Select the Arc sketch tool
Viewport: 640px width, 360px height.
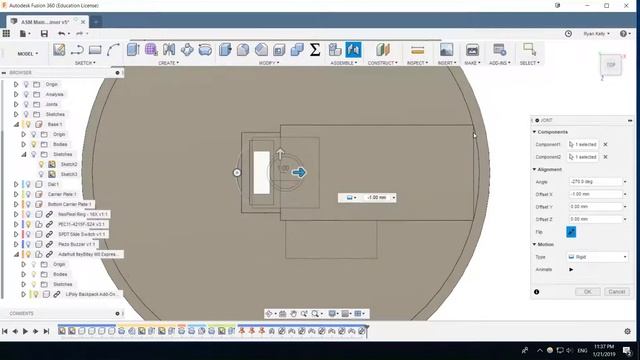pyautogui.click(x=113, y=50)
